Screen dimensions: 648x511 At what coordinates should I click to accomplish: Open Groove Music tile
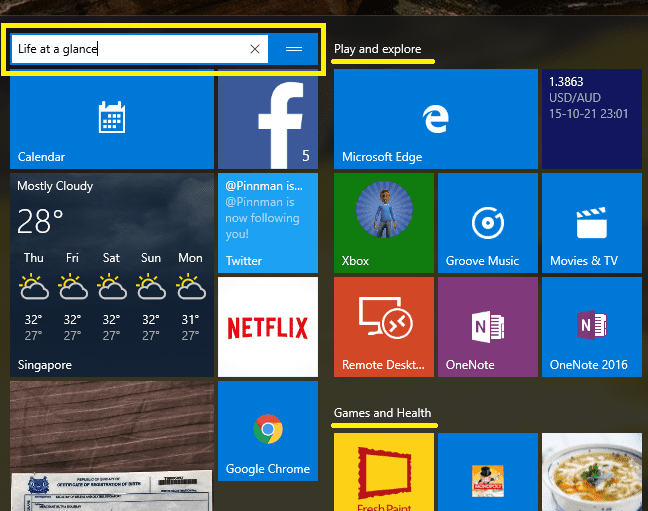[x=488, y=223]
